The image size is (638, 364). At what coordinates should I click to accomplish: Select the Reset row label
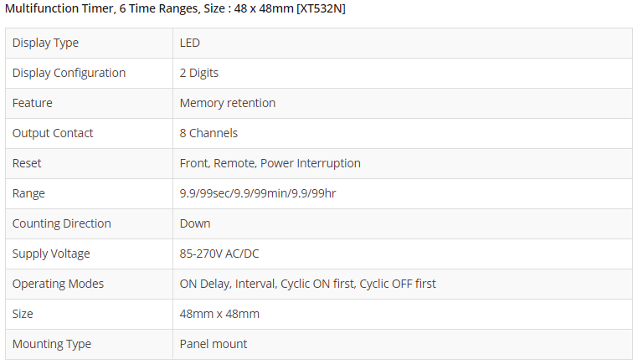click(27, 163)
